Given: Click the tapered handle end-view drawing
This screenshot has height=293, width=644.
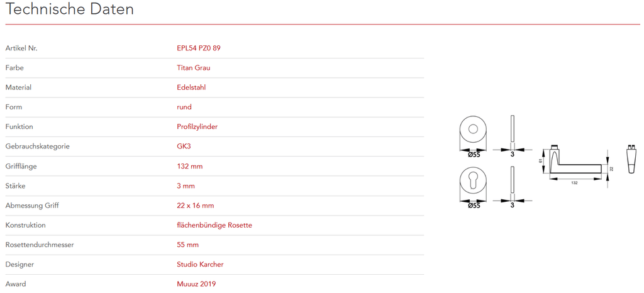Looking at the screenshot, I should (x=630, y=160).
